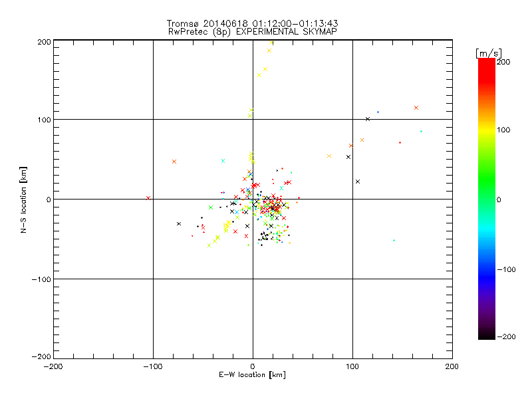Select the lone black X marker at lower left
The width and height of the screenshot is (532, 399).
[179, 223]
